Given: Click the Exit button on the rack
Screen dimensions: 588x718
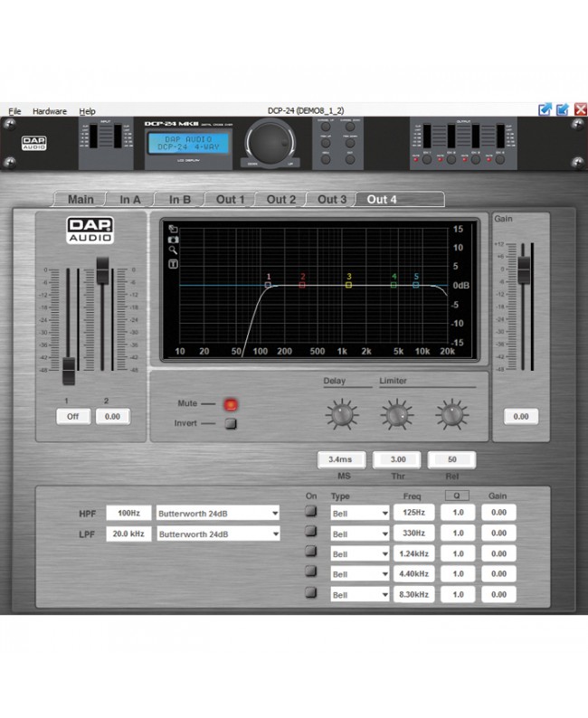Looking at the screenshot, I should [x=350, y=159].
